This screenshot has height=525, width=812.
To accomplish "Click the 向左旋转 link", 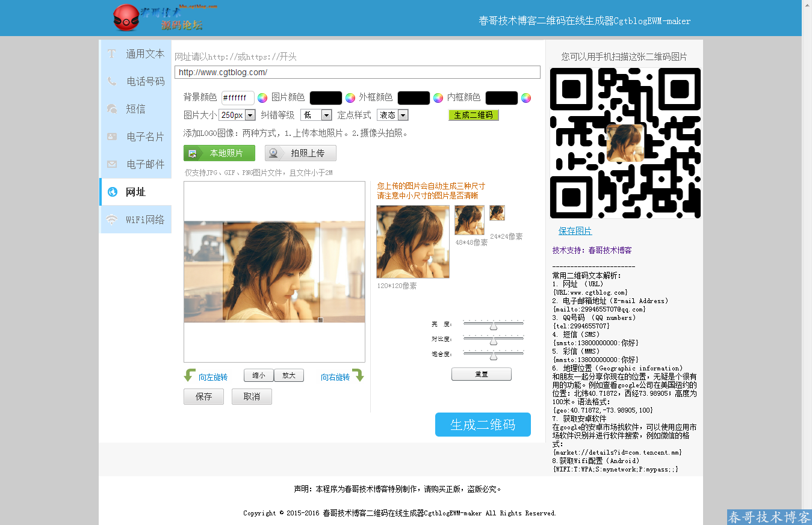I will click(x=213, y=377).
